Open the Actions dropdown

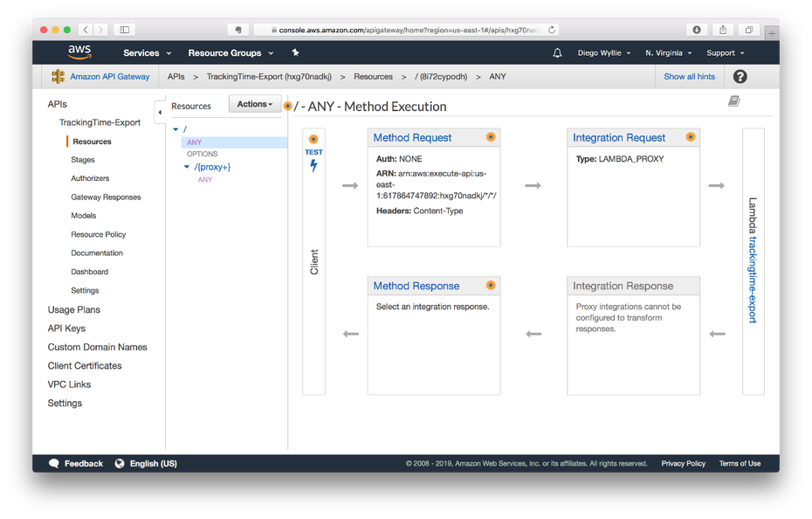click(255, 104)
